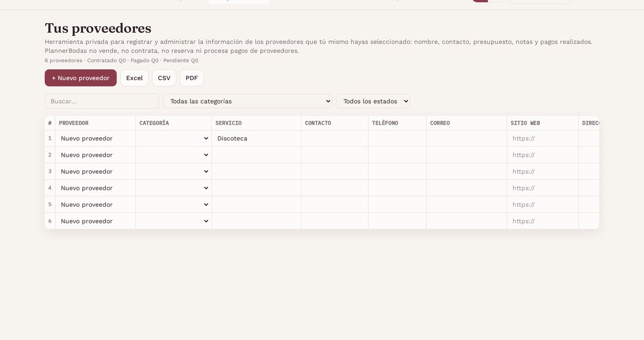Open the Categoría dropdown in row 5
The width and height of the screenshot is (644, 340).
point(174,205)
